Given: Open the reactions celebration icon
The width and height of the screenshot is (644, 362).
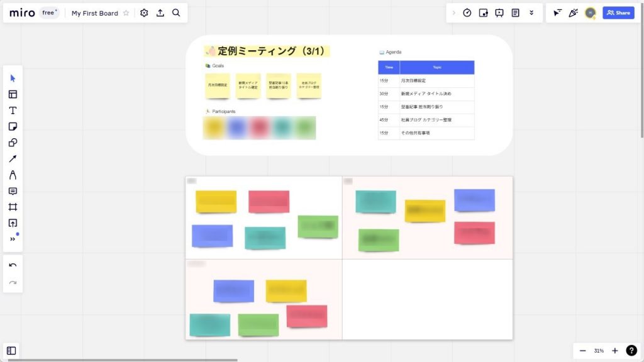Looking at the screenshot, I should click(x=574, y=13).
